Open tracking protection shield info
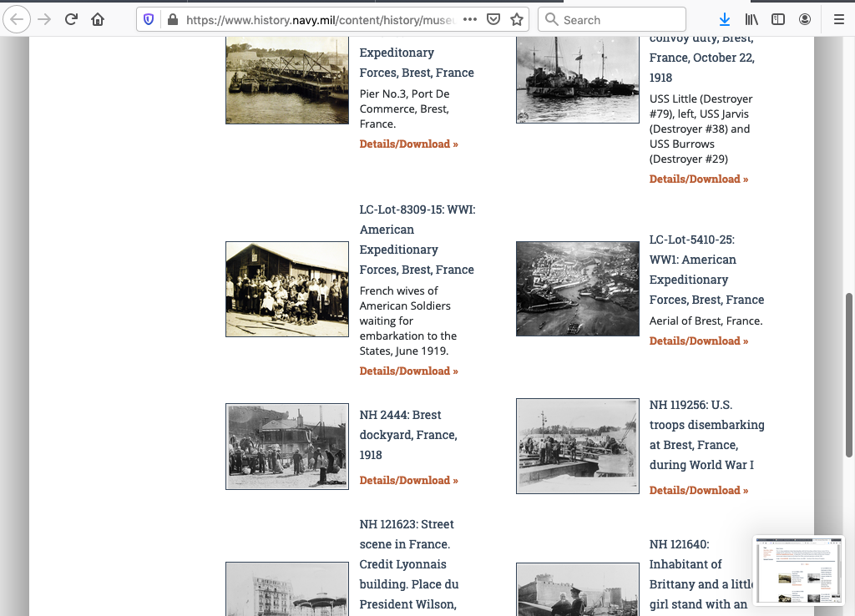855x616 pixels. [149, 19]
